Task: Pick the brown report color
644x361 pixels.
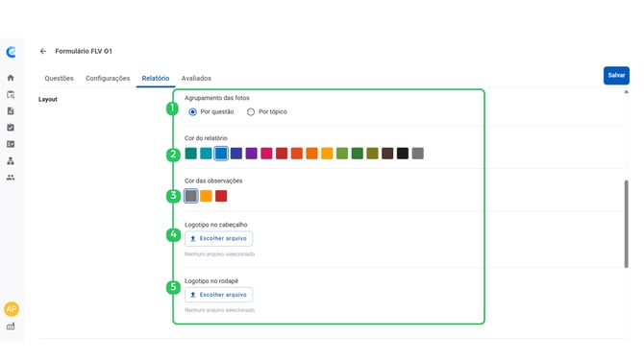Action: (x=387, y=154)
